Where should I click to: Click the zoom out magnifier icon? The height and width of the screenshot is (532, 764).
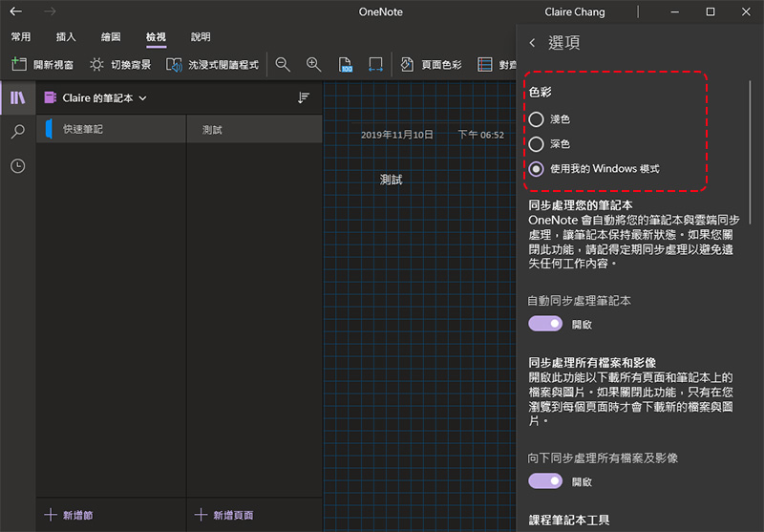coord(283,64)
